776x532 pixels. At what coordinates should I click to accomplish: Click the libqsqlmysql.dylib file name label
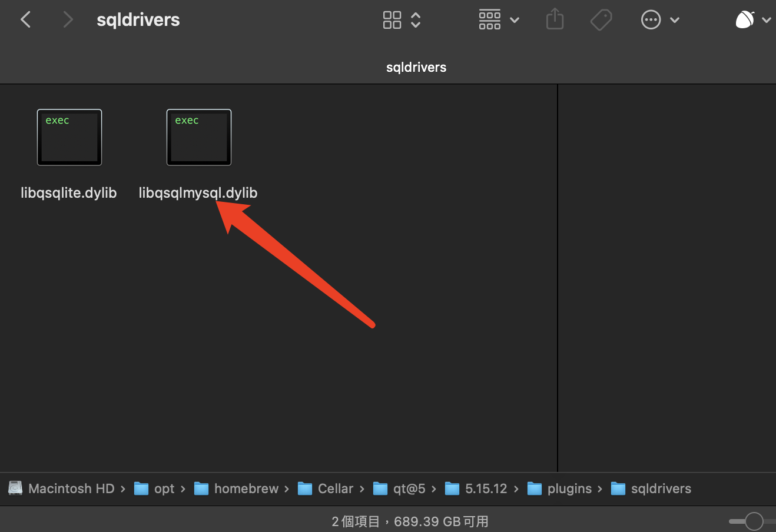[198, 193]
